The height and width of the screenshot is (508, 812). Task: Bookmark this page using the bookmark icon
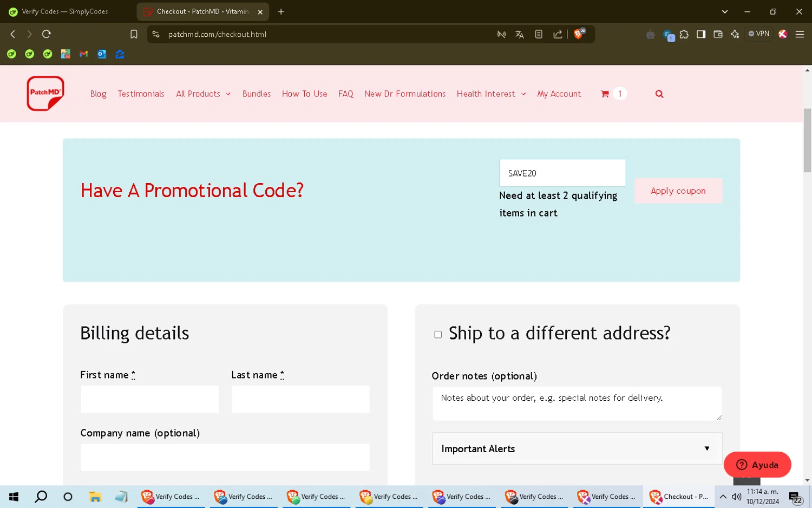(x=134, y=34)
